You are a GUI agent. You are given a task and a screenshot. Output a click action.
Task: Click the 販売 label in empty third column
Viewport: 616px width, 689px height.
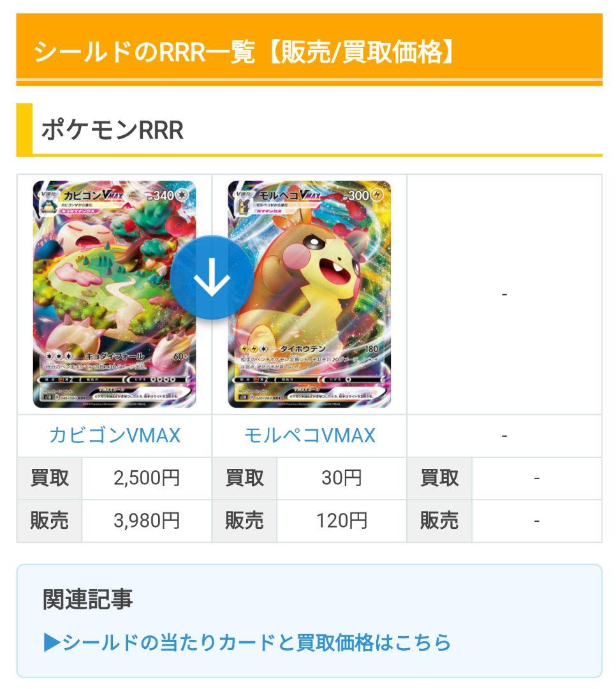point(439,521)
